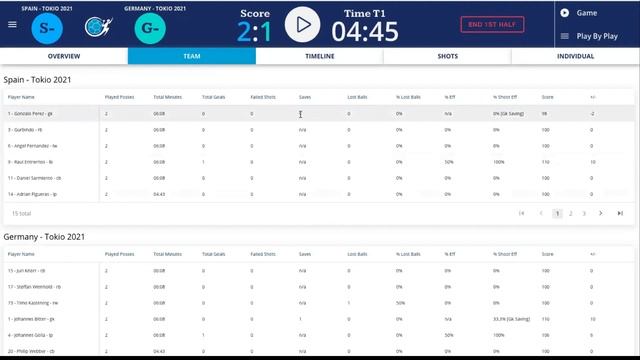Sort Germany table by Total Goals column
Screen dimensions: 640x360
213,254
